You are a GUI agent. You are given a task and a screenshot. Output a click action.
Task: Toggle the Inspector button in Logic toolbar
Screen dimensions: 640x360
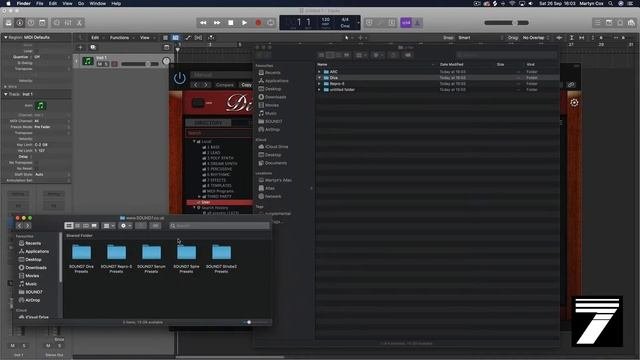coord(20,23)
